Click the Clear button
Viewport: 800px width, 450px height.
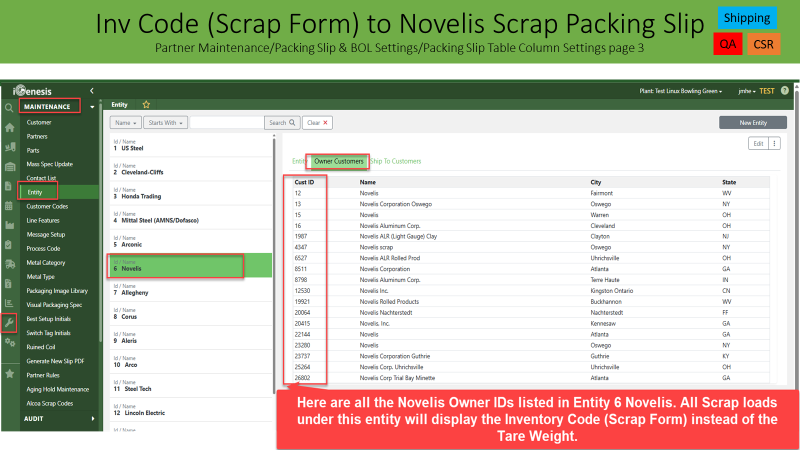pyautogui.click(x=317, y=123)
